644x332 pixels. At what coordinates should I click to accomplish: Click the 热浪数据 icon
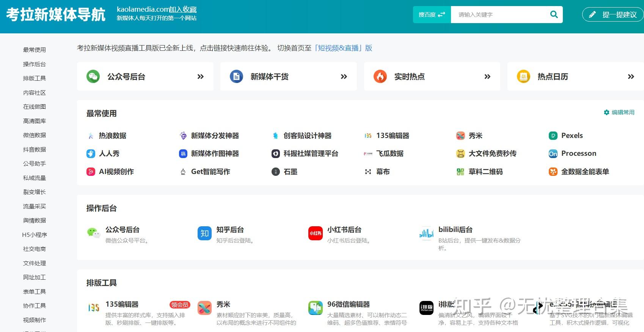91,136
